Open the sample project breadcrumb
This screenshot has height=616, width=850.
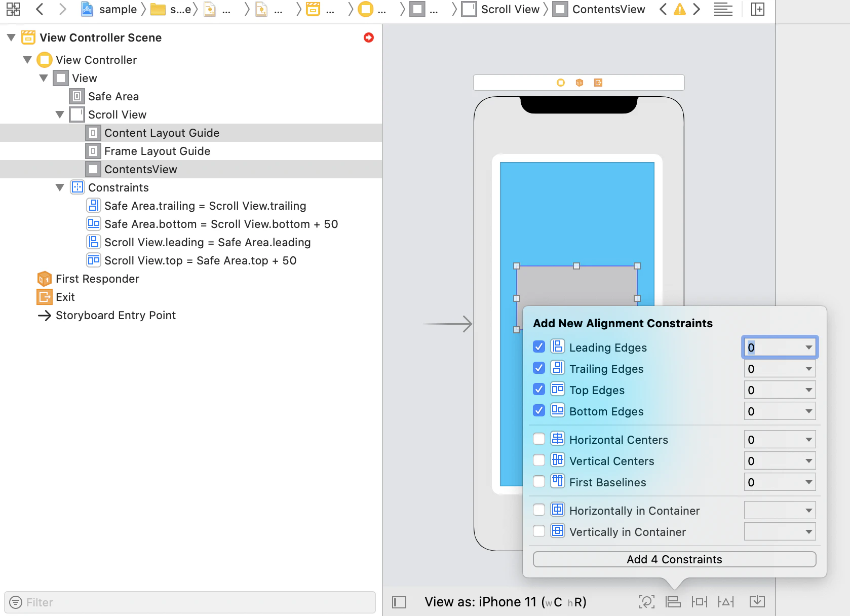pos(109,9)
